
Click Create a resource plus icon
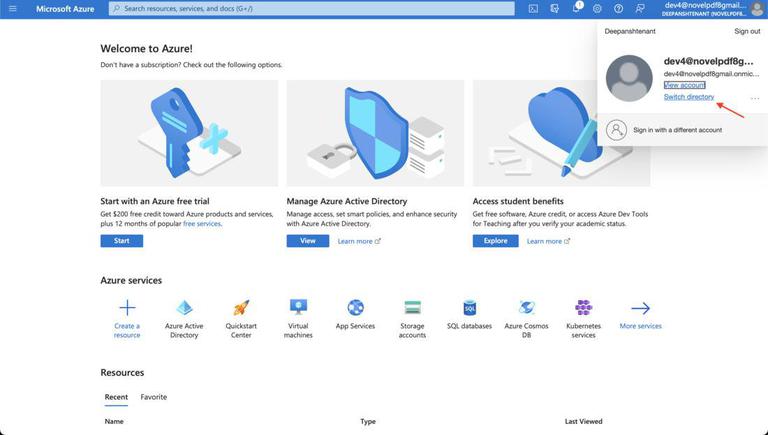point(127,308)
